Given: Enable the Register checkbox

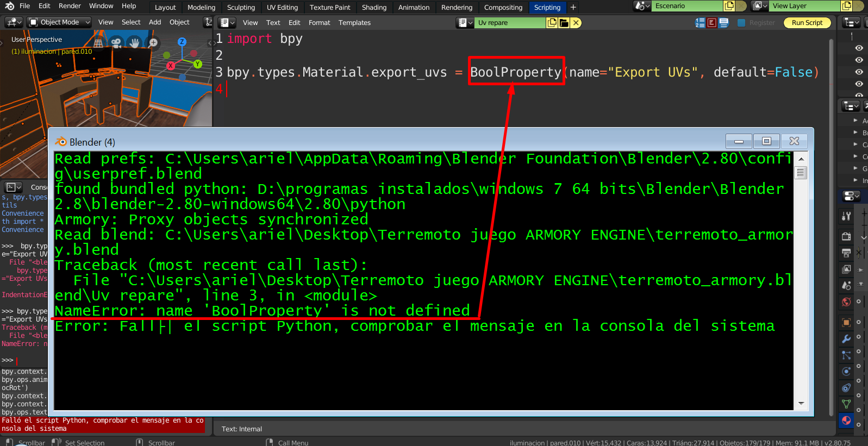Looking at the screenshot, I should [x=741, y=22].
